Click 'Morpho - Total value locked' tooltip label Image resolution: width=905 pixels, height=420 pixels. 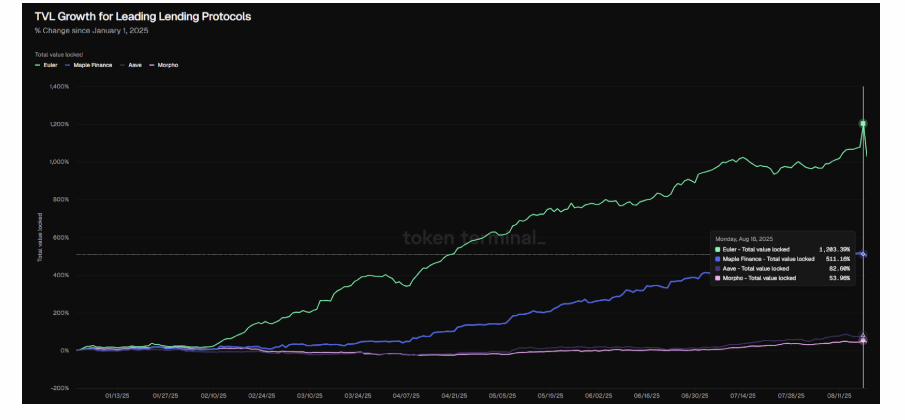[758, 278]
